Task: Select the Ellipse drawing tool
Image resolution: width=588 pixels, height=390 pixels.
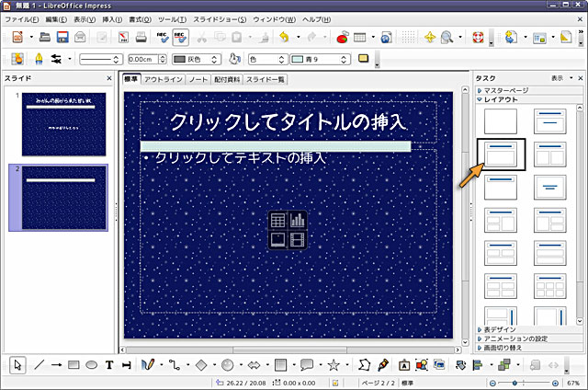Action: tap(91, 365)
